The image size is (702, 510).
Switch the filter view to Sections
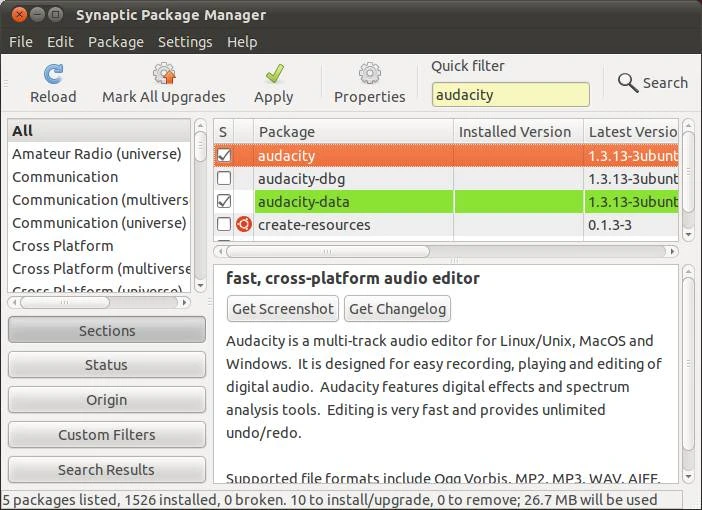[x=107, y=330]
